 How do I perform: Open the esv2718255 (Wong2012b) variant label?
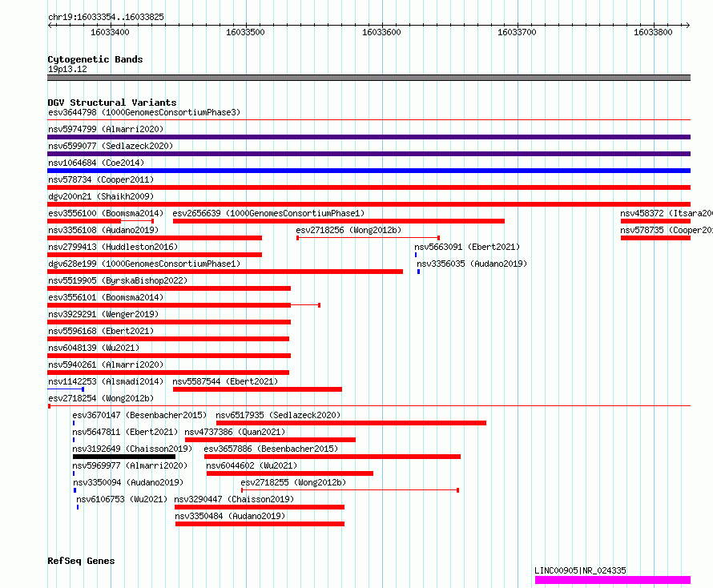click(x=293, y=482)
